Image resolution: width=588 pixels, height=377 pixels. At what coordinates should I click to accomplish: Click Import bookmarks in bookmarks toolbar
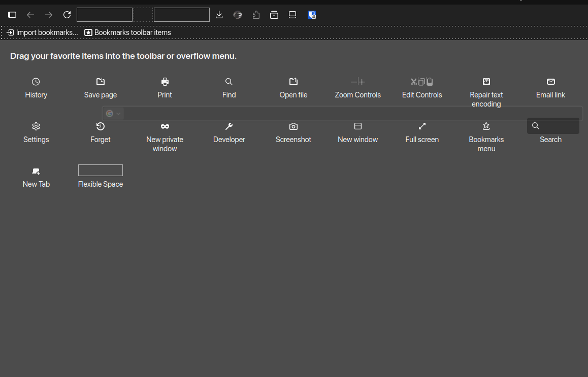43,32
